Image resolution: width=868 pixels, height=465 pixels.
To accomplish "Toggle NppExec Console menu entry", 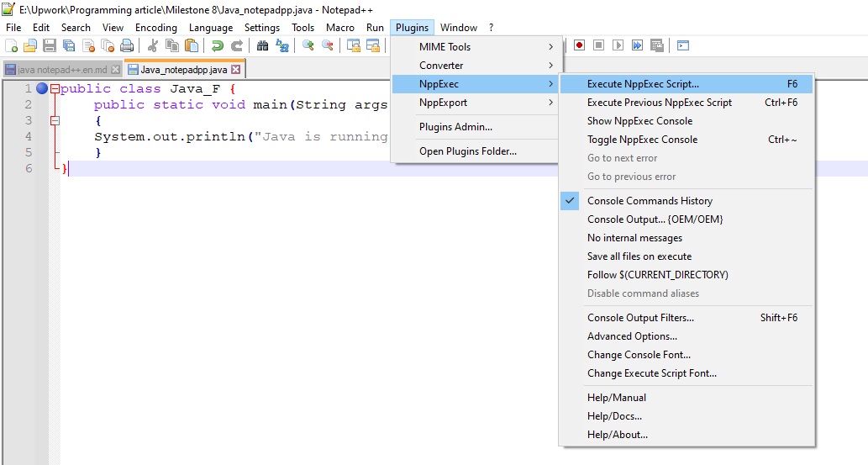I will pos(687,140).
